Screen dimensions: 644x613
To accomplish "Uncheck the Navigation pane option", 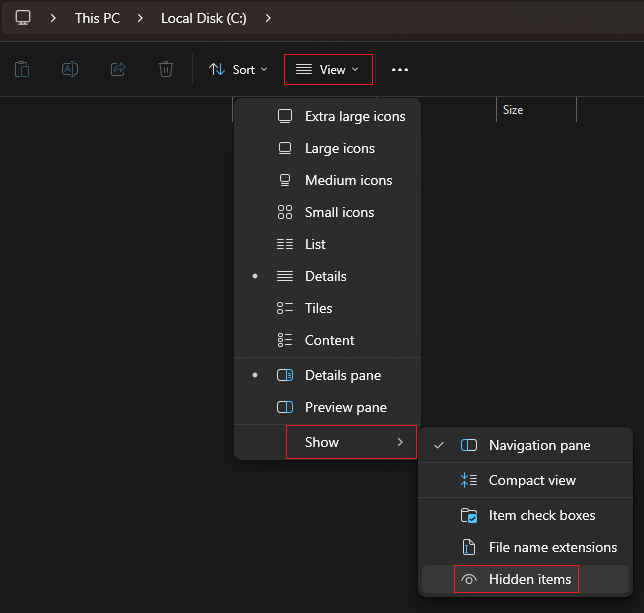I will click(x=539, y=445).
